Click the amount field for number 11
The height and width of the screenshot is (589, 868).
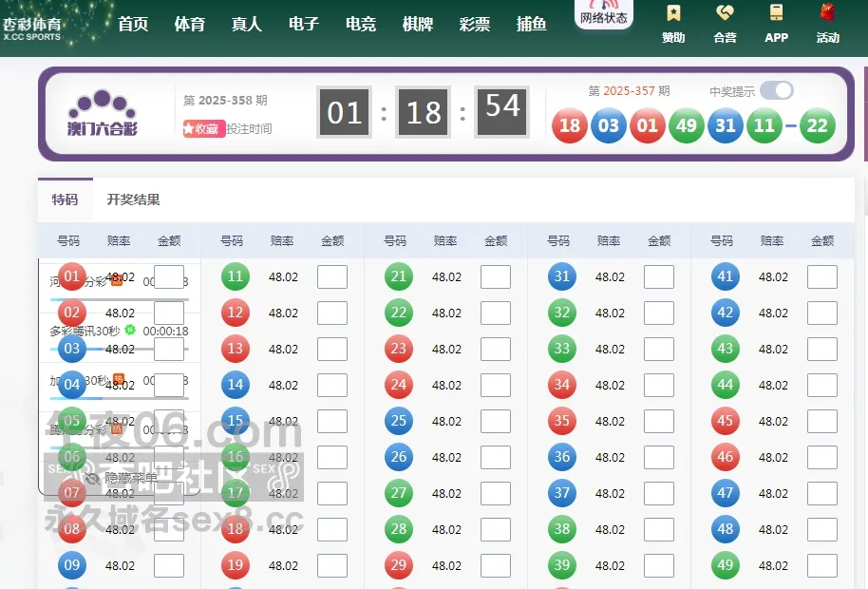(x=332, y=276)
